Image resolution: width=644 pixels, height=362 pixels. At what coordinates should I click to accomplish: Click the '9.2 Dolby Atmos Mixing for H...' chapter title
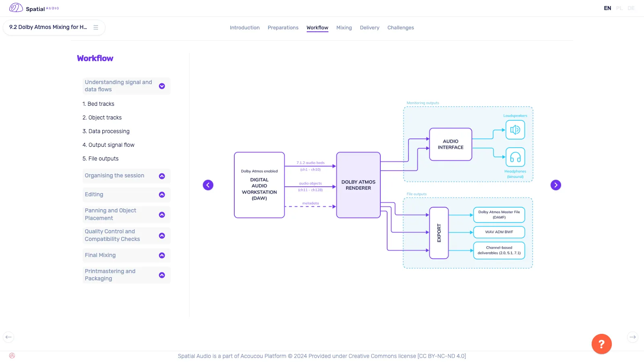point(48,27)
